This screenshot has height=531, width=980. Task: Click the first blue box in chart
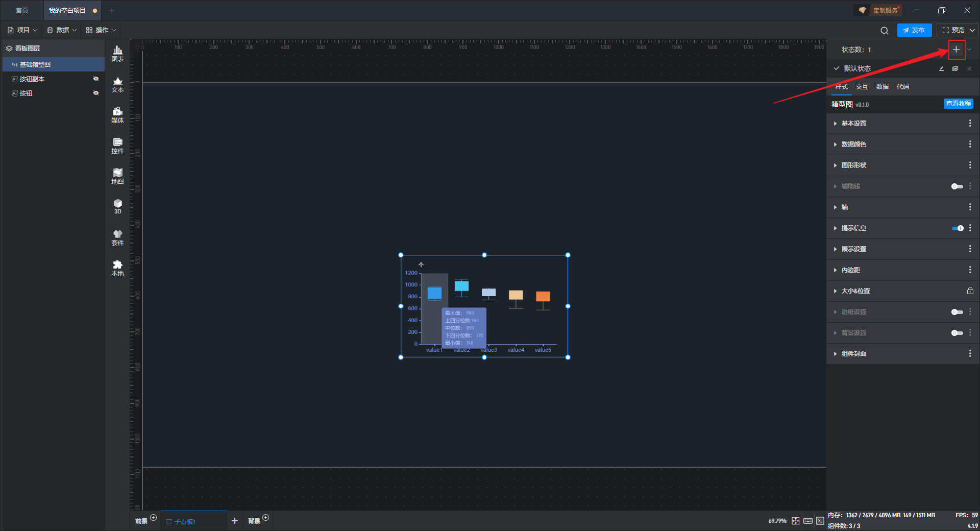434,293
